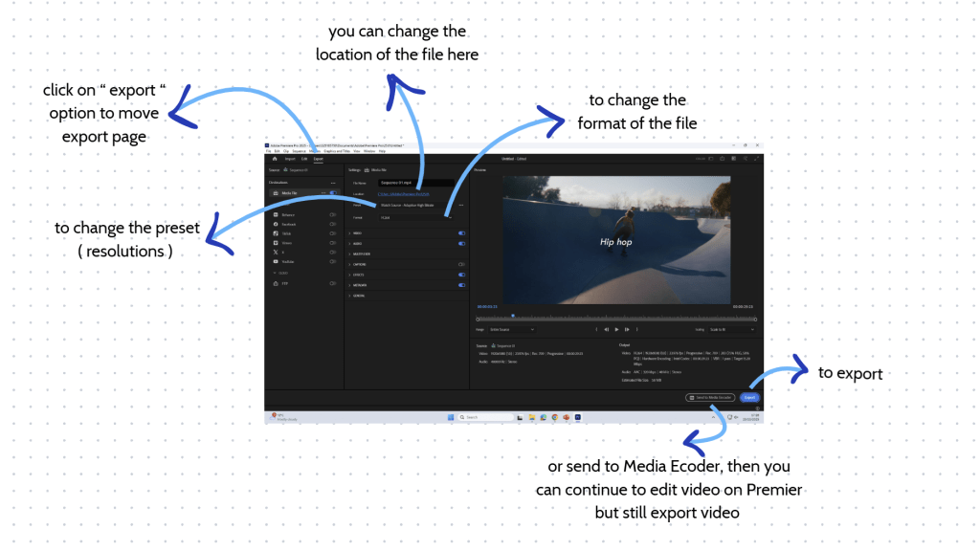Switch to the Import tab
The image size is (980, 551).
point(290,159)
